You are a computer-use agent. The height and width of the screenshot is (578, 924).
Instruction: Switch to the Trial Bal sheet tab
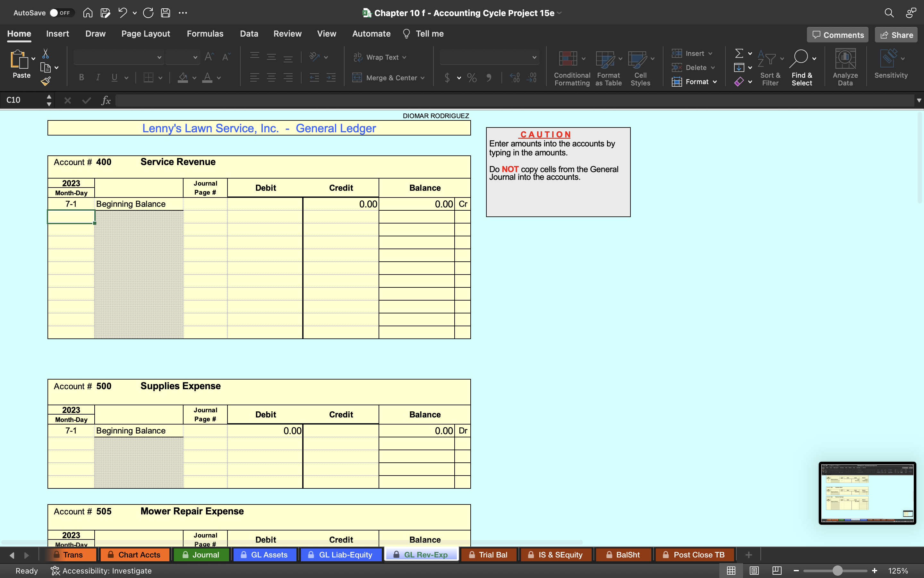489,555
